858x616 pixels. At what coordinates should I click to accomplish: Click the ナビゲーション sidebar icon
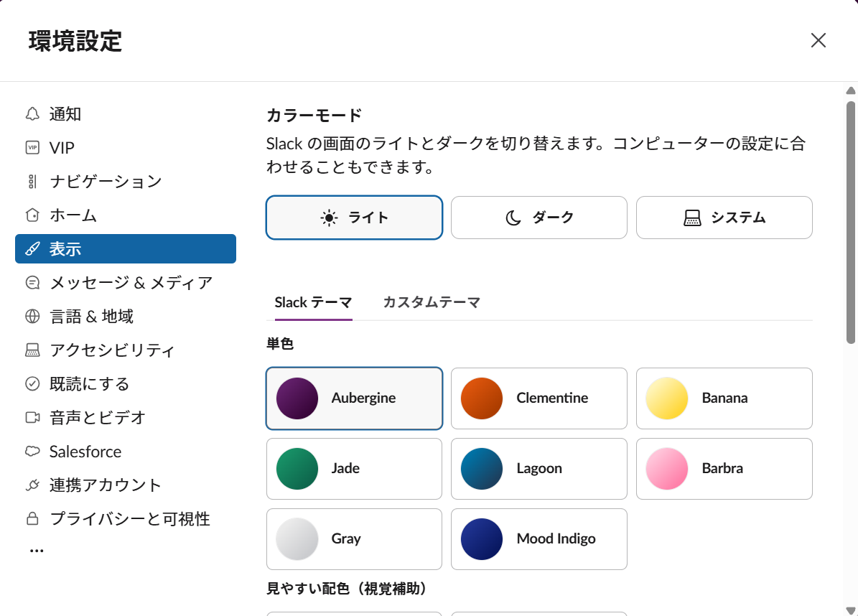click(x=32, y=182)
